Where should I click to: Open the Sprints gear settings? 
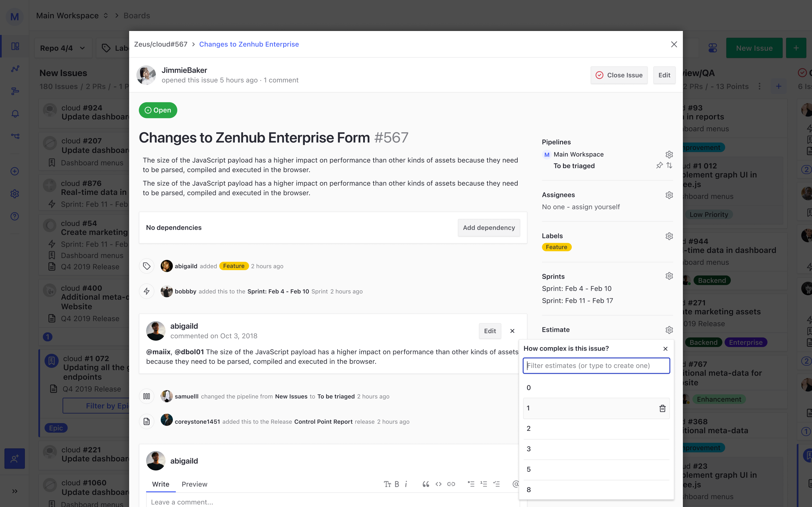(669, 276)
